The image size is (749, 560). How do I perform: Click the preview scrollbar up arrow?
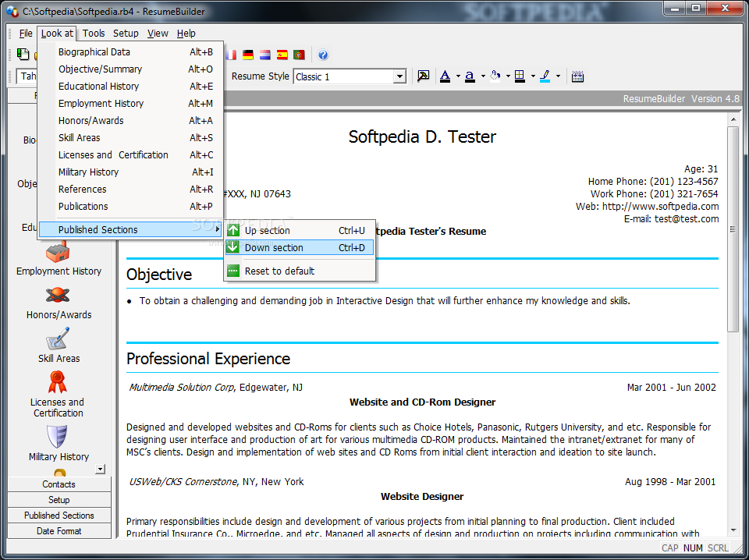pos(733,119)
